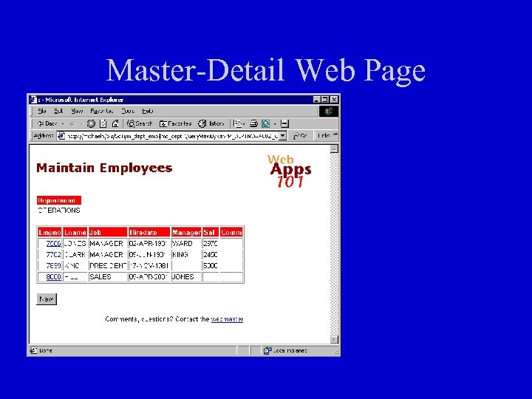The height and width of the screenshot is (399, 532).
Task: Open the Favorites menu
Action: click(x=102, y=111)
